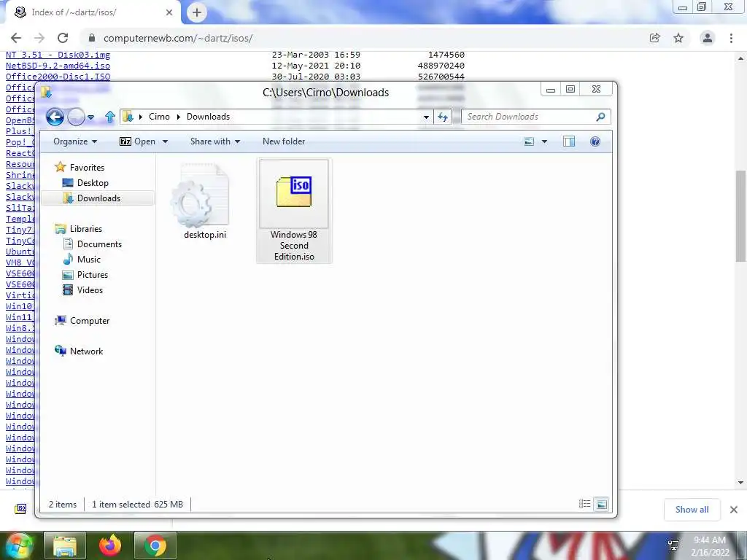Open Firefox from the taskbar

pyautogui.click(x=110, y=545)
